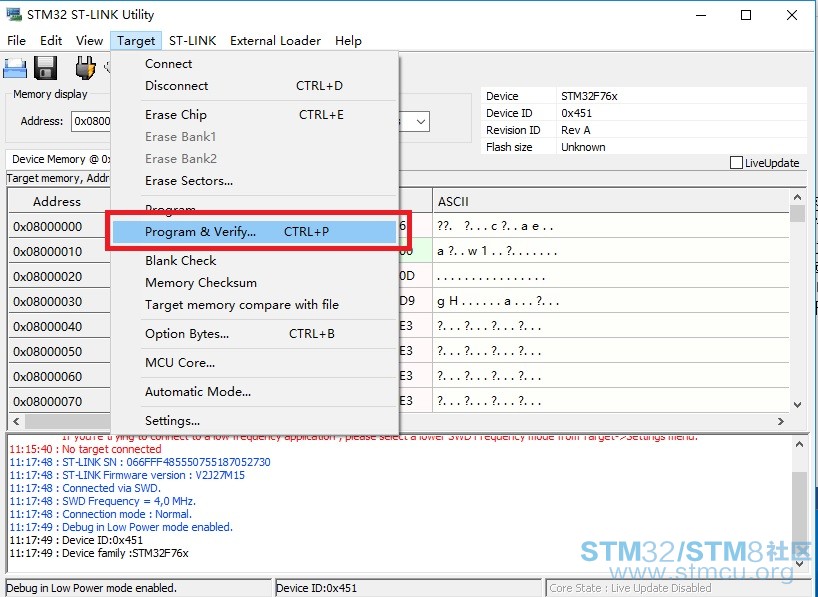818x597 pixels.
Task: Click the memory table scroll down arrow
Action: click(797, 405)
